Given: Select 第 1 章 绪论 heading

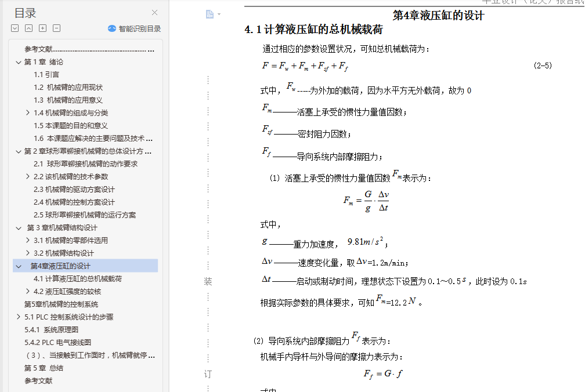Looking at the screenshot, I should pos(44,62).
